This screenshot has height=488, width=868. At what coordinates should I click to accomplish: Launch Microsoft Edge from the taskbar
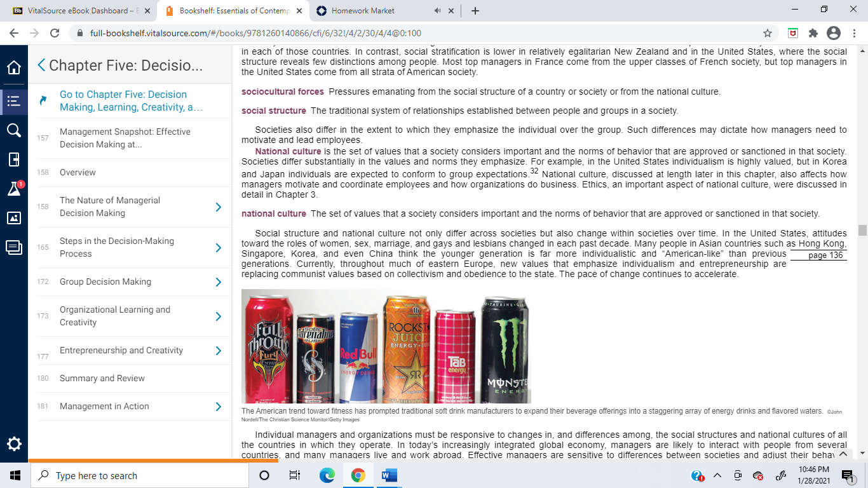327,475
